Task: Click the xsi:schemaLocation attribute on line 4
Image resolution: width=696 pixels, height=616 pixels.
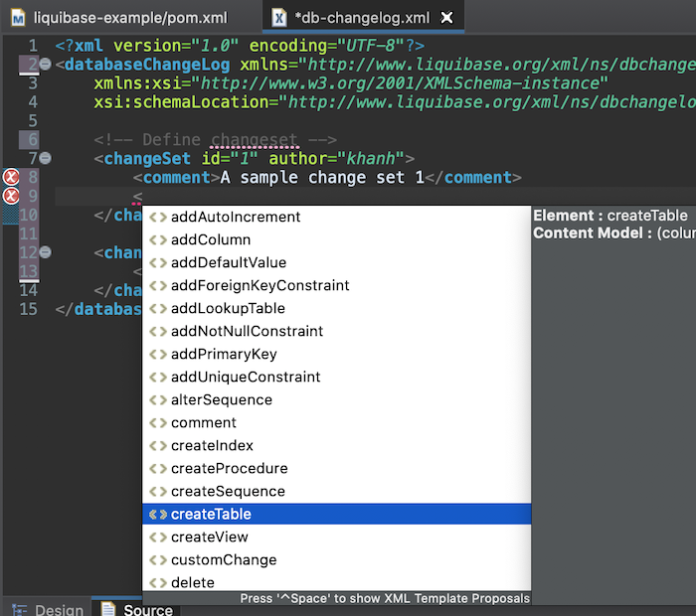Action: (x=395, y=102)
